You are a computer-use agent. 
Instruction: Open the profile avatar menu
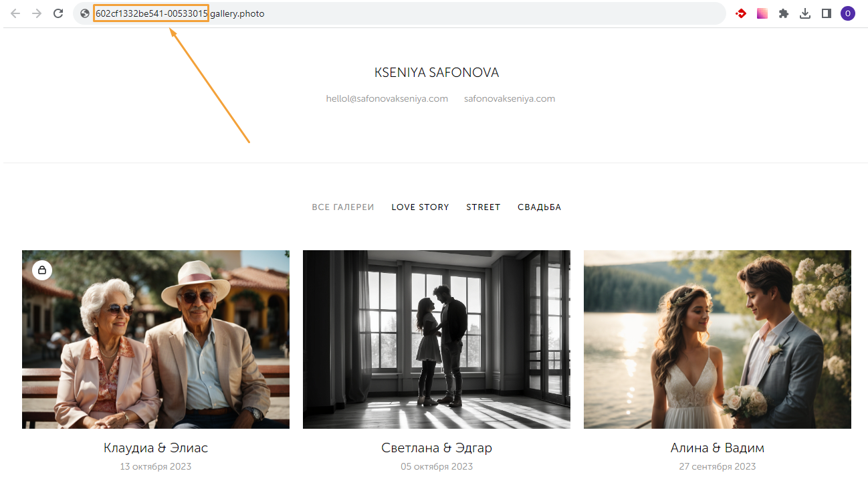(x=848, y=13)
